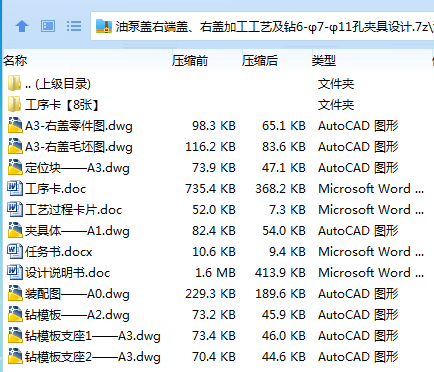The image size is (434, 372).
Task: Select file 钻模板支座1——A3.dwg
Action: [93, 336]
